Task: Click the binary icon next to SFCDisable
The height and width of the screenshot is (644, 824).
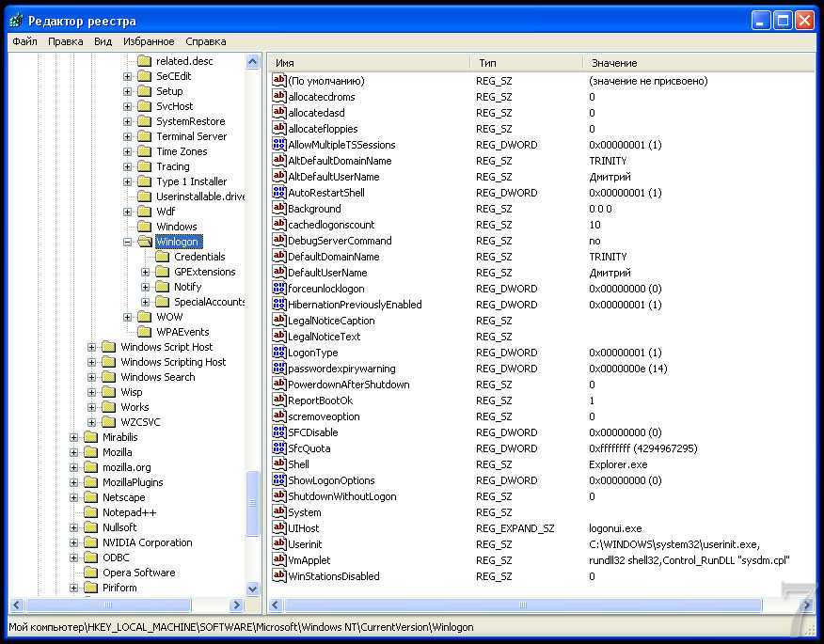Action: (x=278, y=432)
